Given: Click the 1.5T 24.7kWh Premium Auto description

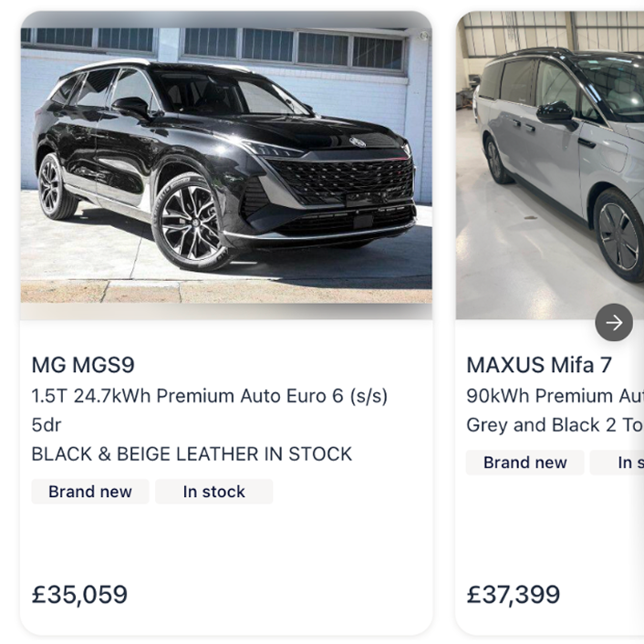Looking at the screenshot, I should [x=210, y=396].
